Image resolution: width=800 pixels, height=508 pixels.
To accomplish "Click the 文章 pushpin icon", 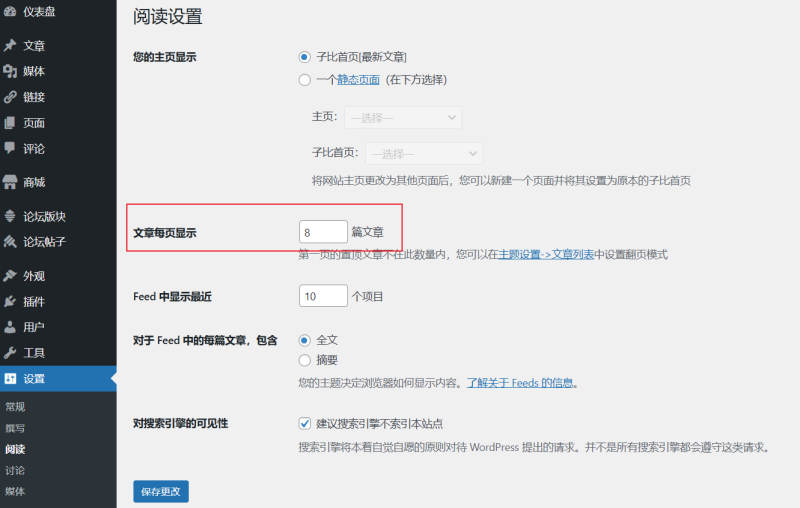I will pyautogui.click(x=10, y=45).
